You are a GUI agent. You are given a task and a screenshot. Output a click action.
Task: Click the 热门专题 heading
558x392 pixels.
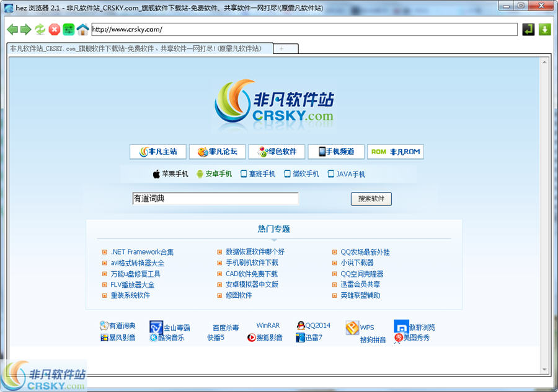[273, 229]
